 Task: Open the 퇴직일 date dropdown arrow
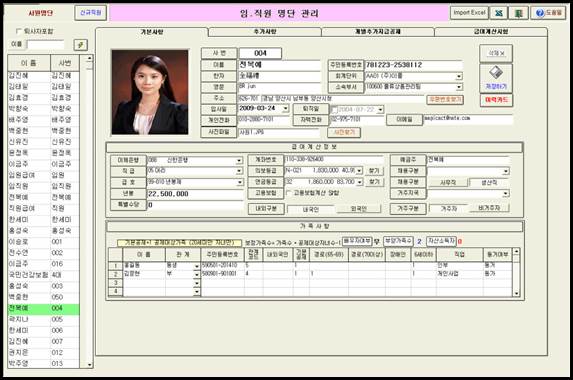click(380, 110)
